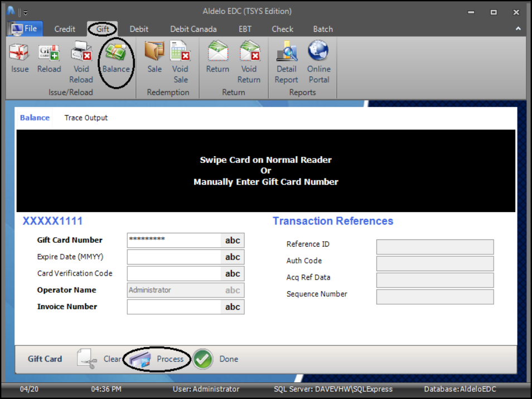This screenshot has height=399, width=532.
Task: Click the Card Verification Code field
Action: pyautogui.click(x=174, y=273)
